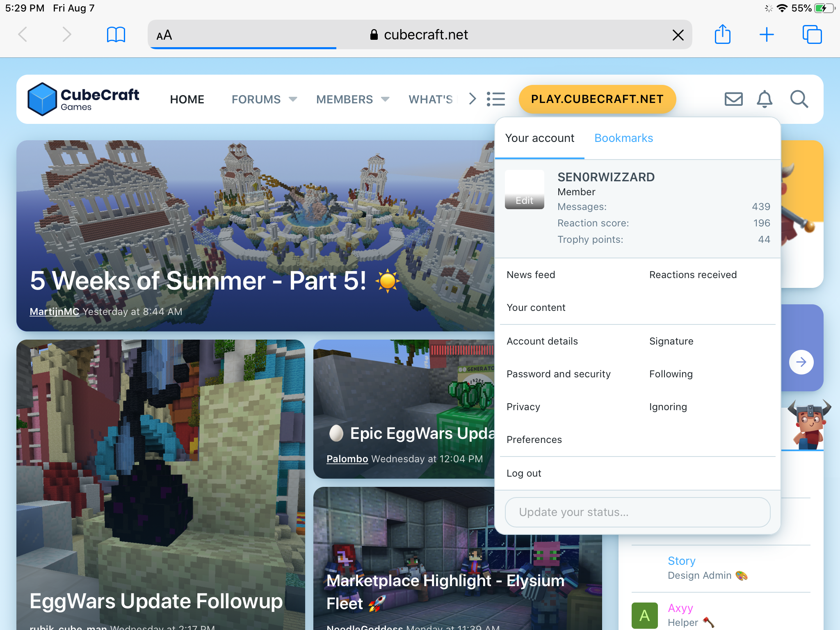
Task: Focus the Update your status field
Action: click(x=638, y=512)
